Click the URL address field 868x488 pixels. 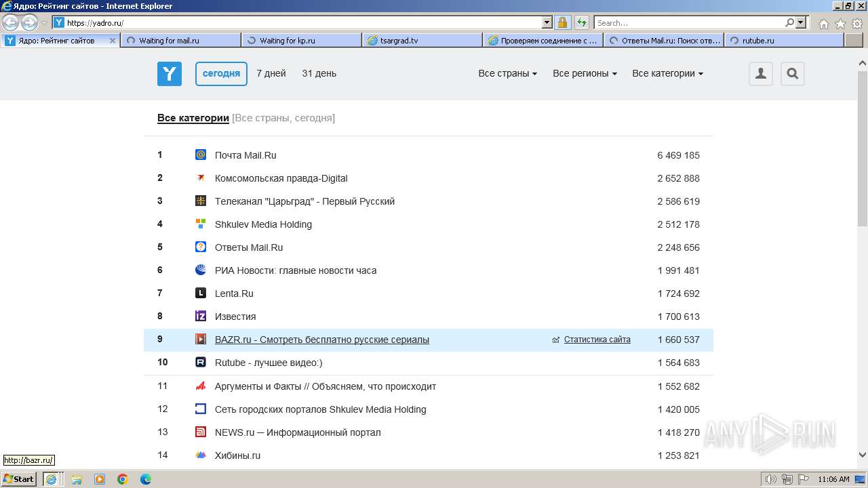pos(304,22)
